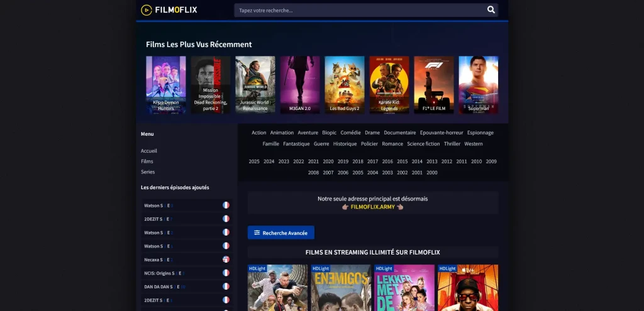Viewport: 644px width, 311px height.
Task: Filter by year 2000
Action: coord(431,172)
